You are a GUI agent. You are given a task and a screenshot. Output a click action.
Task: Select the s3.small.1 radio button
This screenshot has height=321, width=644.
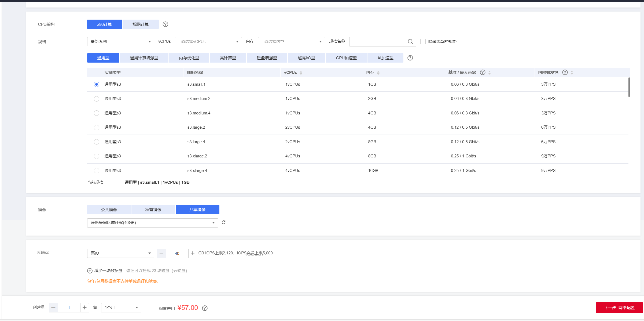[97, 84]
